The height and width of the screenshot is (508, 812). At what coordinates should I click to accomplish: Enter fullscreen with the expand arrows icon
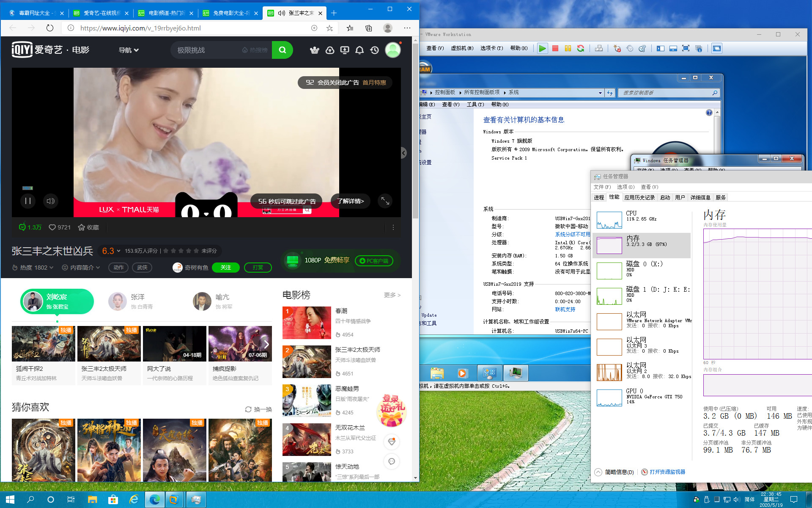pyautogui.click(x=385, y=201)
